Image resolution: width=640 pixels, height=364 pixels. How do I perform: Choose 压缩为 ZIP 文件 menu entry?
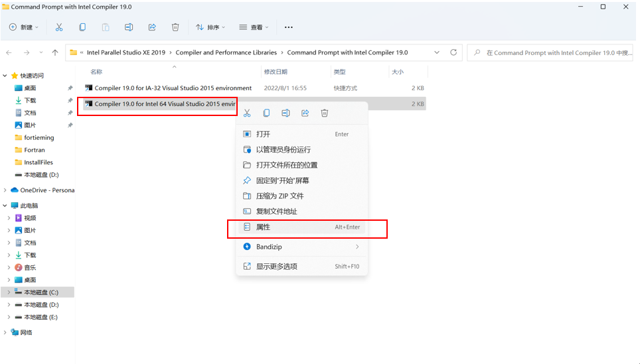[x=302, y=196]
